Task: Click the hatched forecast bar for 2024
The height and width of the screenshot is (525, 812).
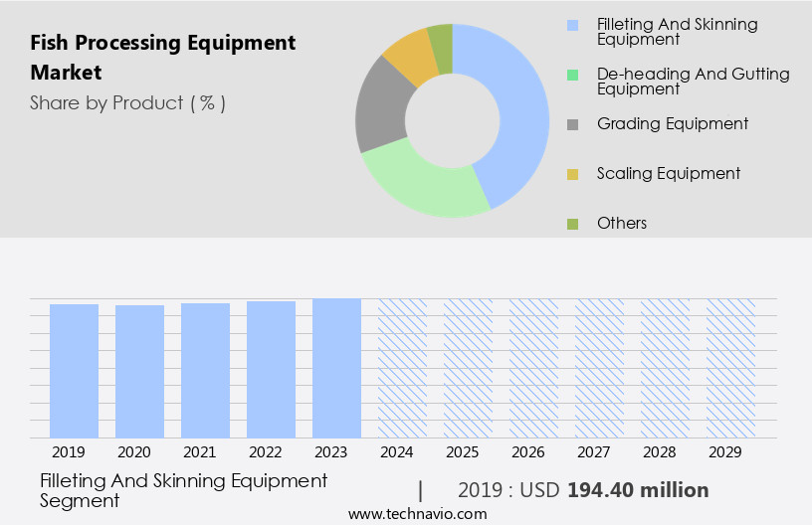Action: click(402, 368)
